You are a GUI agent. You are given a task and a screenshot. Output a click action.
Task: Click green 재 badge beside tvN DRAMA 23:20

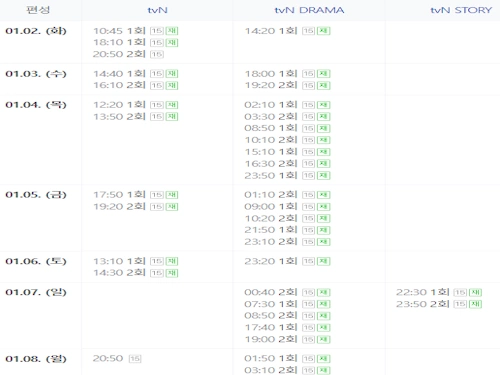[x=324, y=261]
